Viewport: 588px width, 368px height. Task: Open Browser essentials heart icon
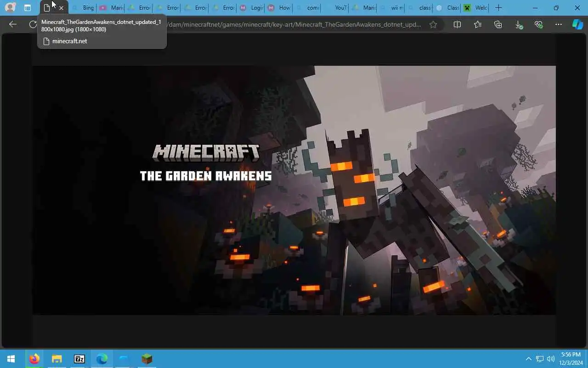(538, 24)
